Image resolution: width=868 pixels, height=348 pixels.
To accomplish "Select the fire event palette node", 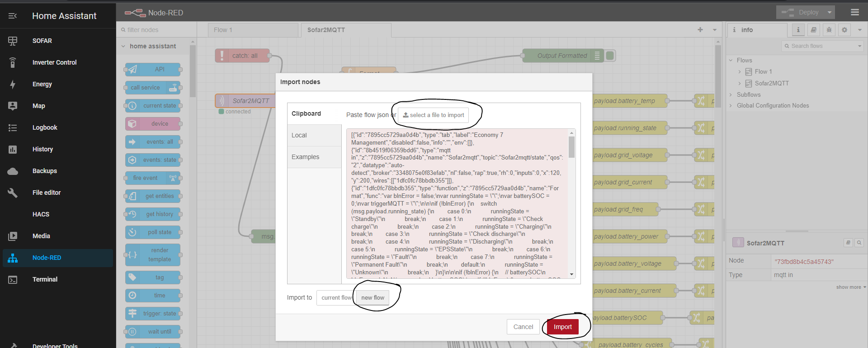I will click(153, 178).
